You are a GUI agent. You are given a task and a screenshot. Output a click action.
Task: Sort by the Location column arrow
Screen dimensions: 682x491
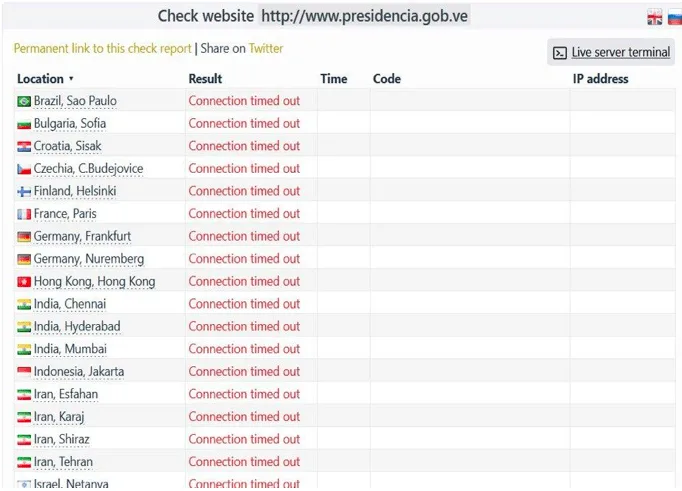pos(71,79)
